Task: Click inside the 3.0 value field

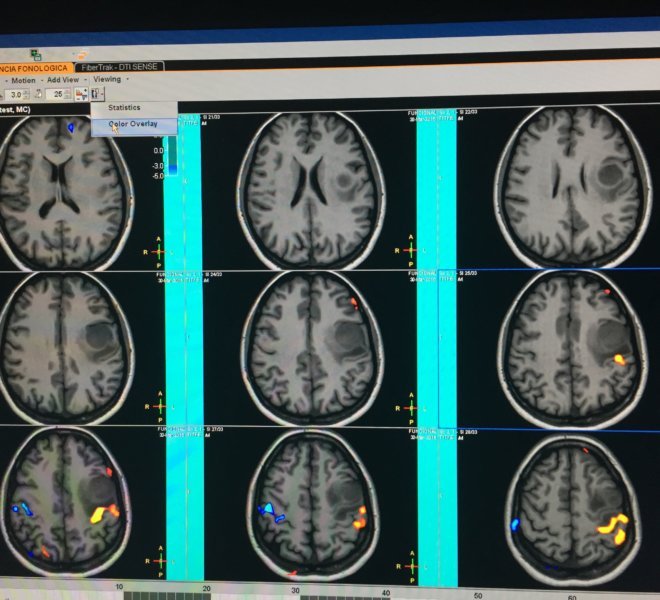Action: pos(14,93)
